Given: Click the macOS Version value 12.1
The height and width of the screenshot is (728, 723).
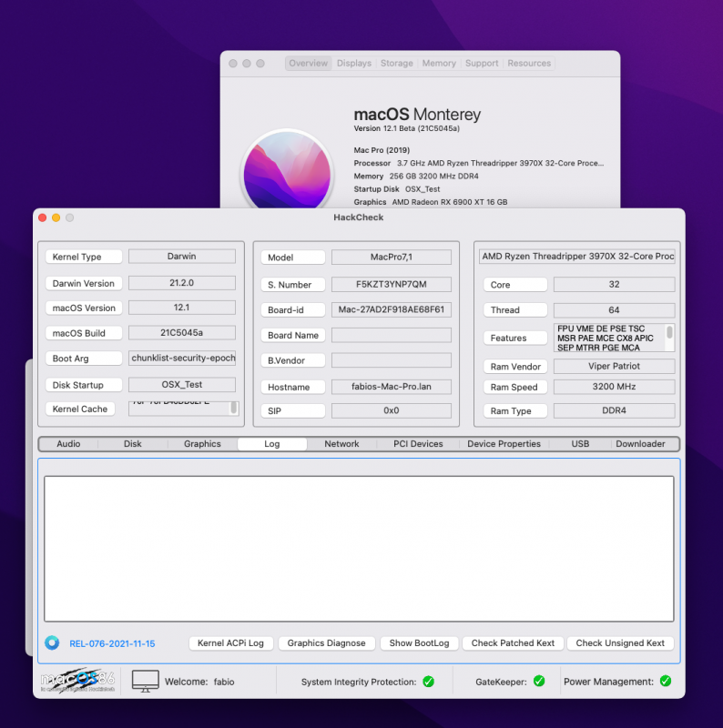Looking at the screenshot, I should (x=182, y=308).
